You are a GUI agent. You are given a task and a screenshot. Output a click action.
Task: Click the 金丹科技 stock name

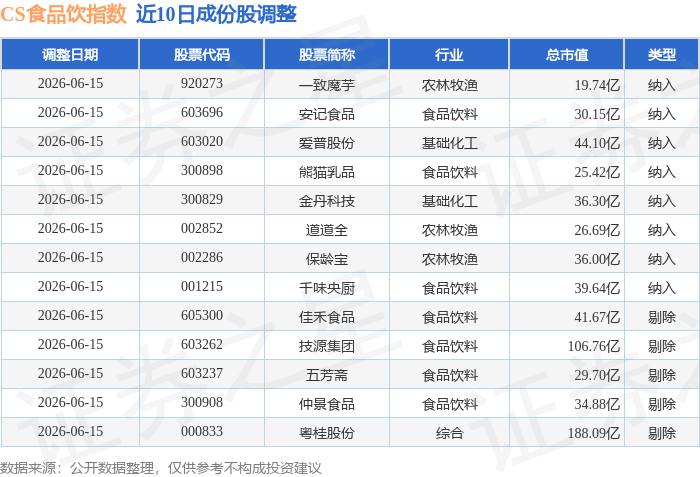pos(327,201)
